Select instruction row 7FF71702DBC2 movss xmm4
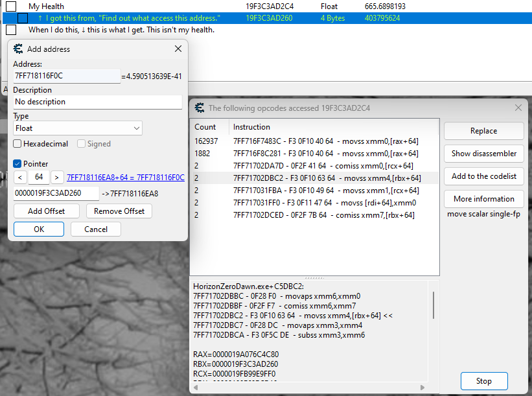 [316, 178]
